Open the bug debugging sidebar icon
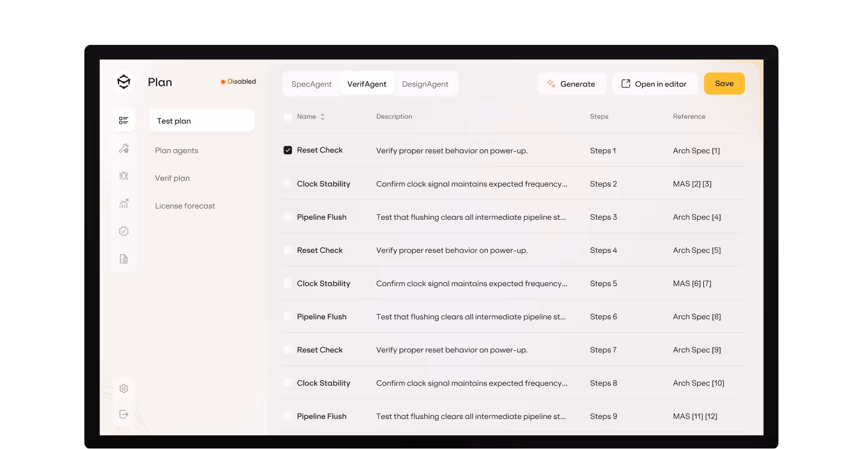868x449 pixels. click(x=124, y=176)
